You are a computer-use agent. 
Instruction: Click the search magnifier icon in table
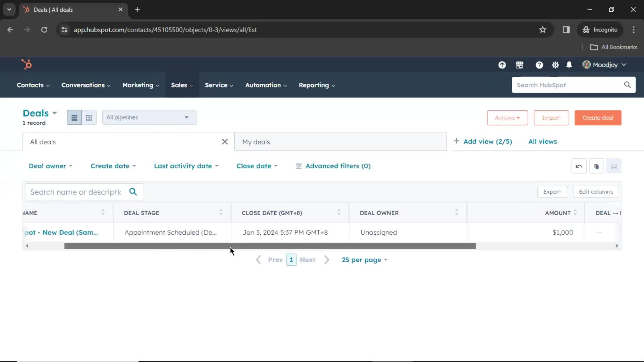pos(133,191)
